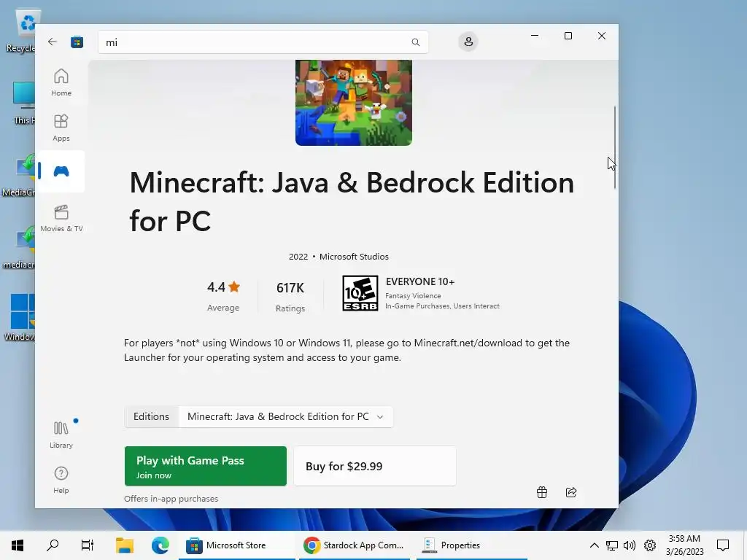The image size is (747, 560).
Task: Click the Minecraft cover art thumbnail
Action: 354,102
